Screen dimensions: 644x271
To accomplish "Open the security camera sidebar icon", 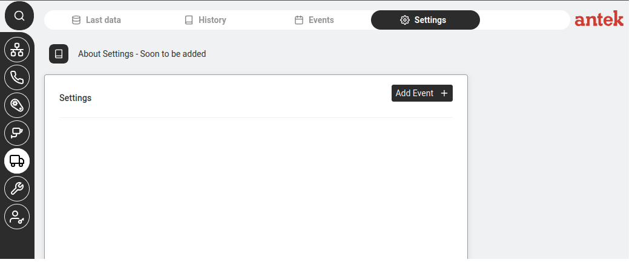I will tap(17, 133).
